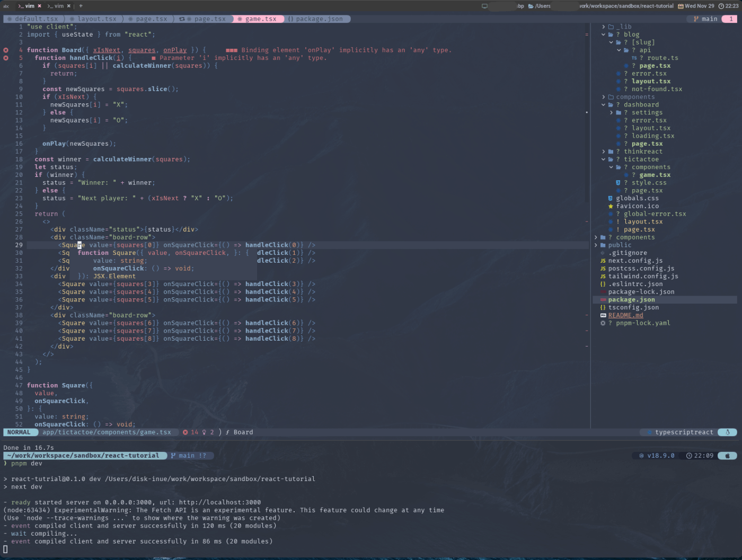This screenshot has height=560, width=742.
Task: Open a new terminal tab with plus icon
Action: pos(81,6)
